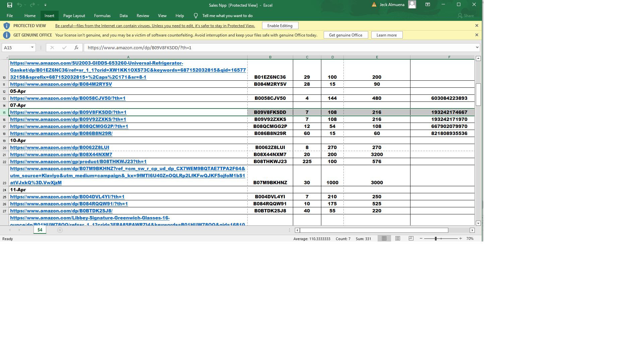
Task: Click horizontal scrollbar left arrow
Action: tap(297, 230)
